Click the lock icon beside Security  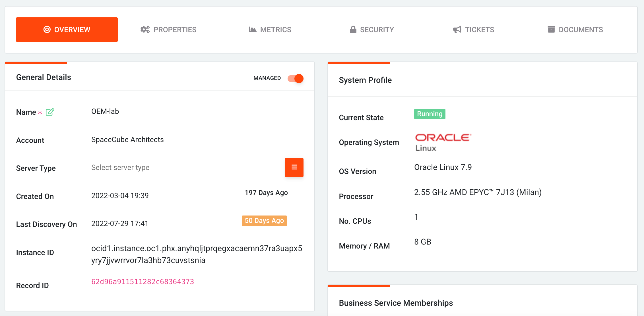click(353, 30)
